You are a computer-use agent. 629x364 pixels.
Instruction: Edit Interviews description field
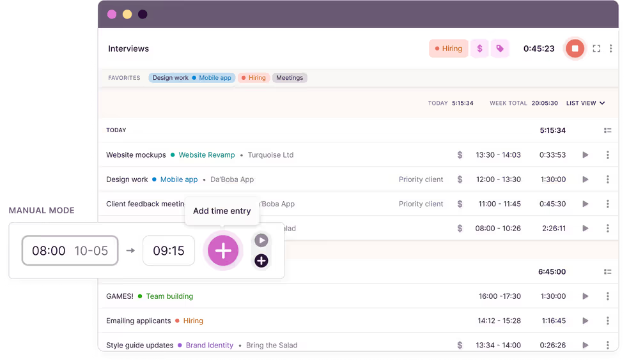(128, 49)
